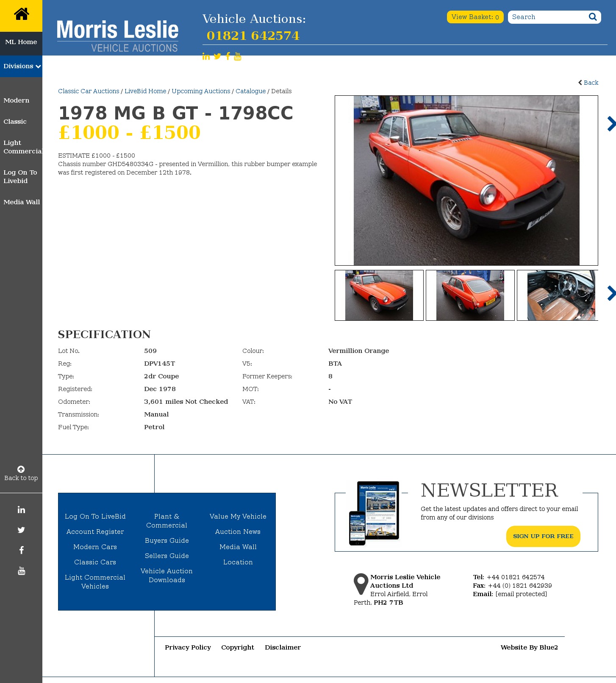Select first thumbnail of car front
This screenshot has width=616, height=683.
[x=379, y=295]
